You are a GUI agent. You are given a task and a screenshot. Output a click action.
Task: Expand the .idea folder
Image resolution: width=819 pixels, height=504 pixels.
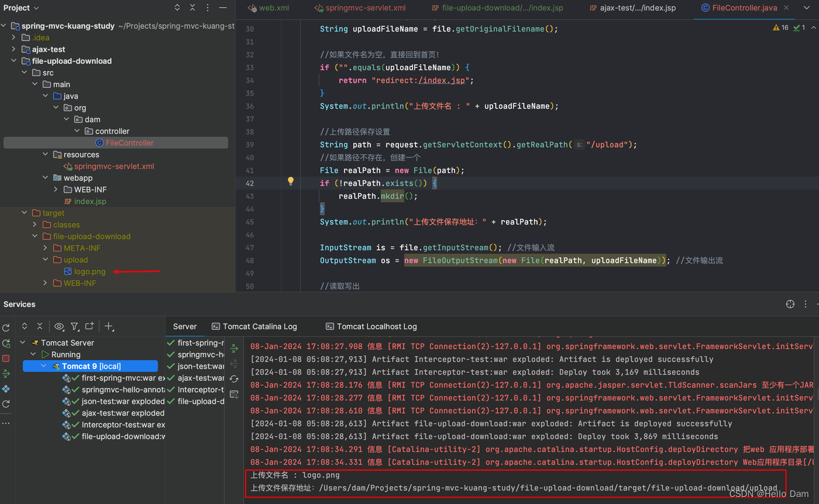point(14,38)
